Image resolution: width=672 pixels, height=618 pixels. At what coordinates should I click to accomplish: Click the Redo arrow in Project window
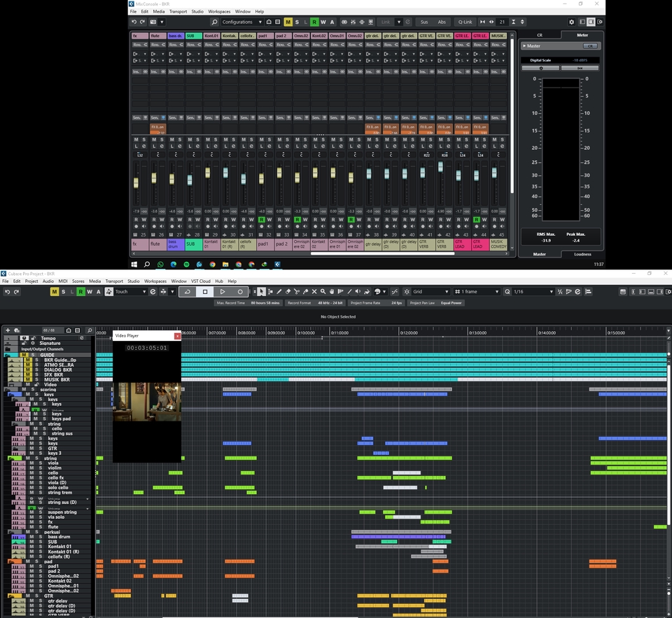point(16,292)
